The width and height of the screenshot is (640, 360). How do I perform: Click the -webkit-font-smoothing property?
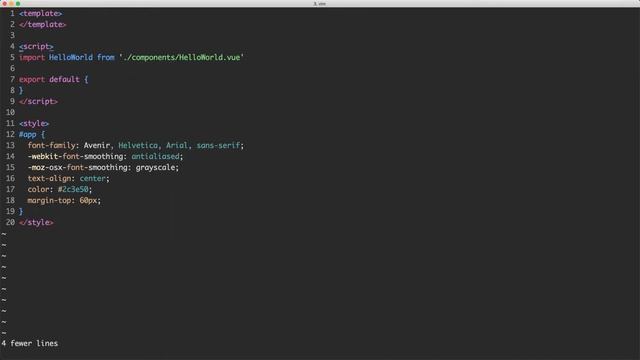[77, 157]
